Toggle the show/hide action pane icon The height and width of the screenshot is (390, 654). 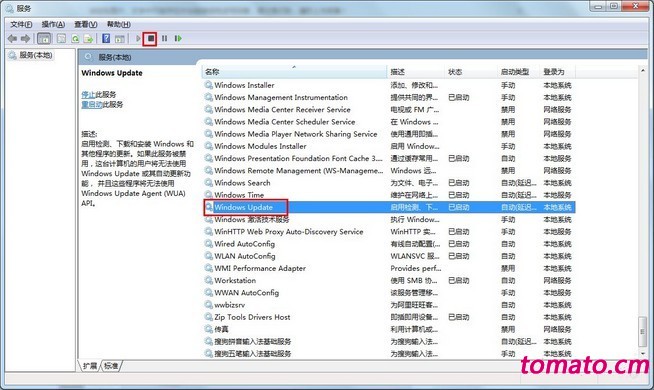tap(120, 39)
